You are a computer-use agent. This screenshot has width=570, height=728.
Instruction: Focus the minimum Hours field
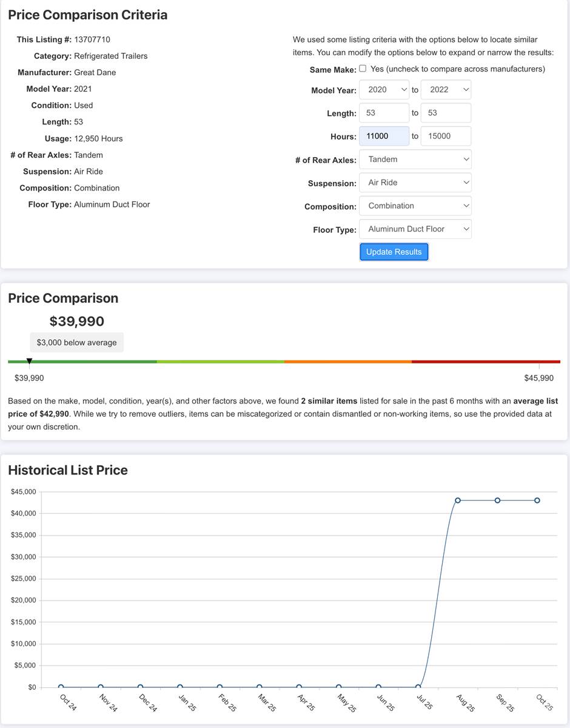(x=384, y=136)
